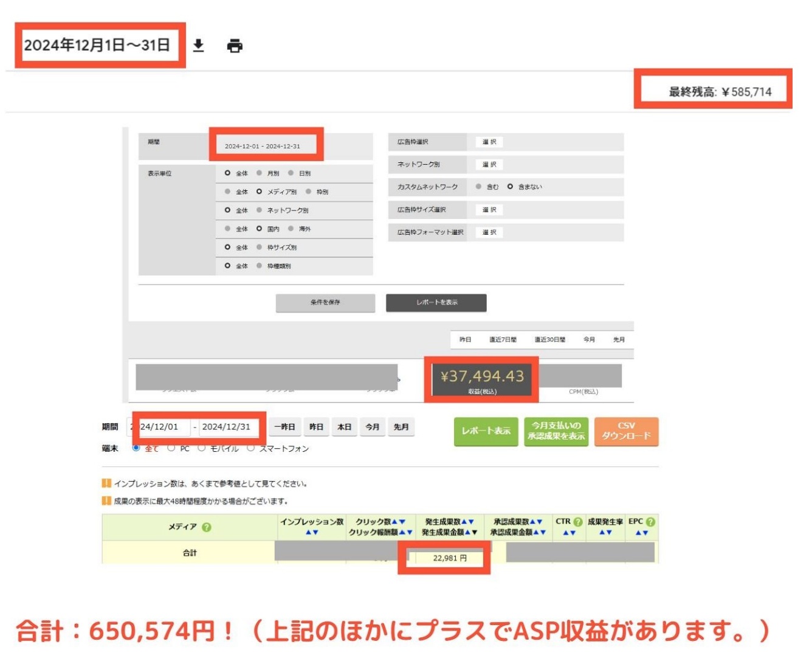The width and height of the screenshot is (812, 664).
Task: Switch to the 先月 tab above revenue
Action: point(619,339)
